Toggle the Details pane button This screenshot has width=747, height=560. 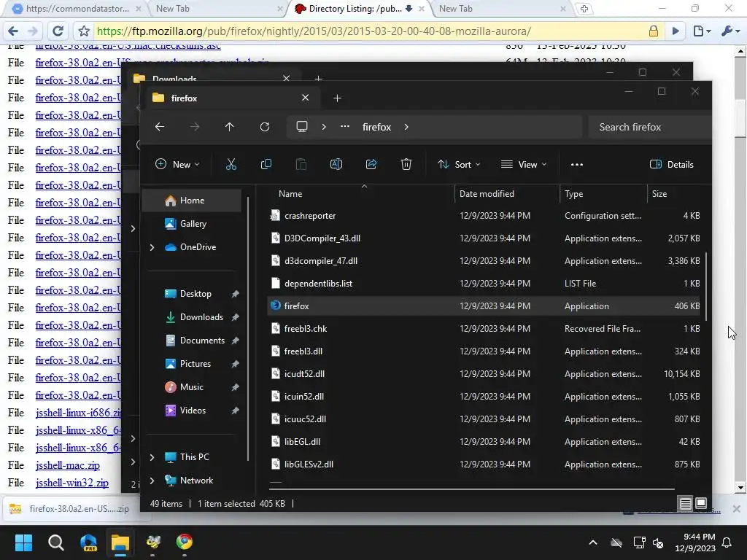click(x=672, y=164)
